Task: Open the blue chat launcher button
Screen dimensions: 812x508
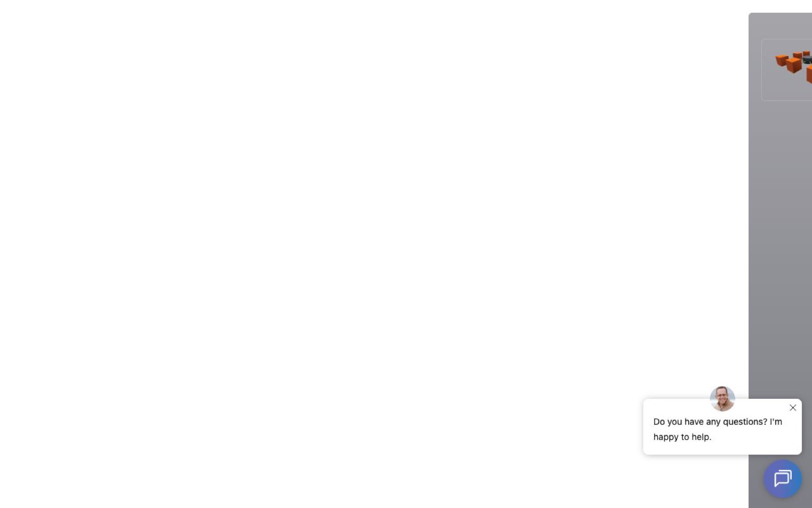Action: click(783, 479)
